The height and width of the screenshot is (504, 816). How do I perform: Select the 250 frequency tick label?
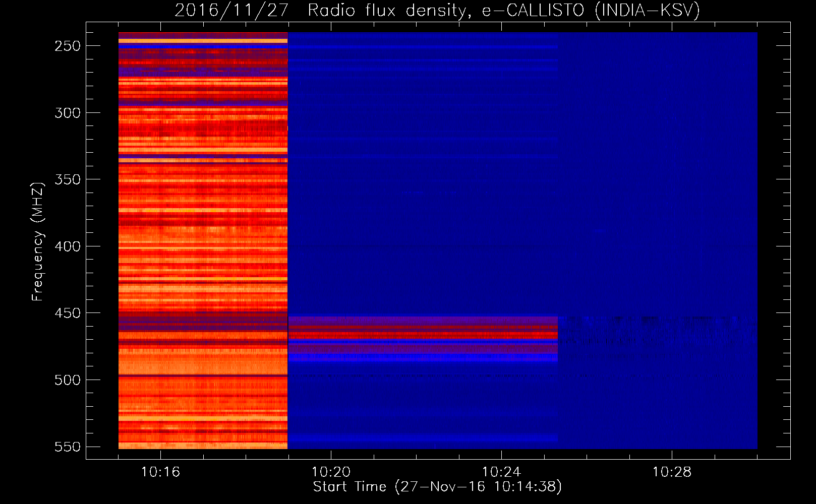(x=68, y=46)
